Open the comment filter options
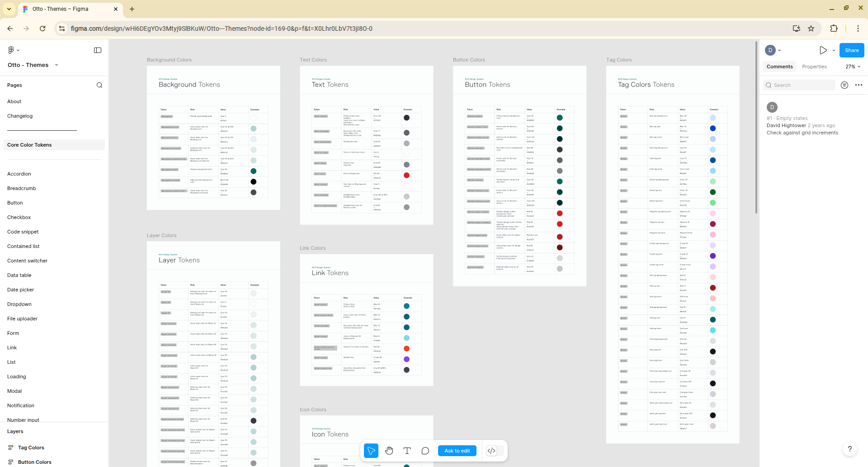The height and width of the screenshot is (467, 868). [844, 85]
